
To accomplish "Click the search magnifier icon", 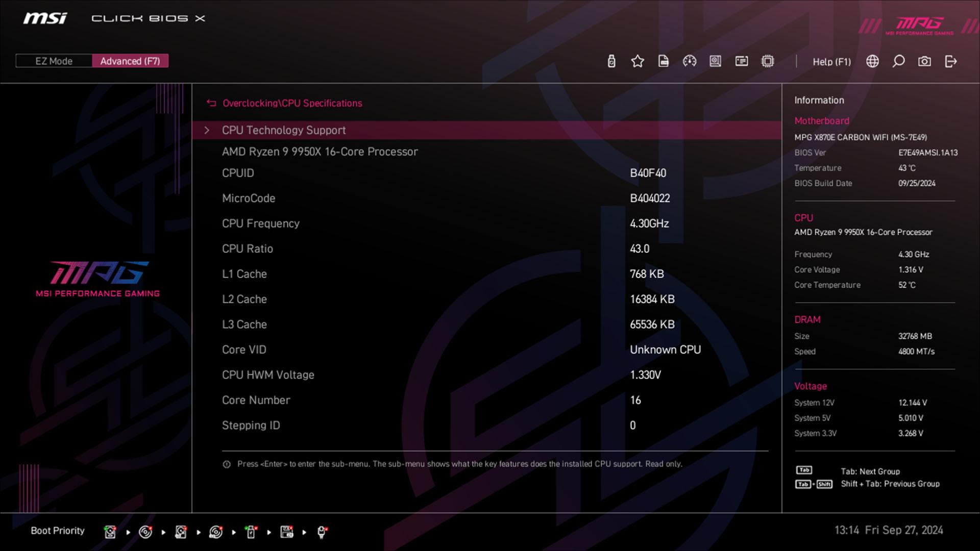I will click(x=899, y=61).
